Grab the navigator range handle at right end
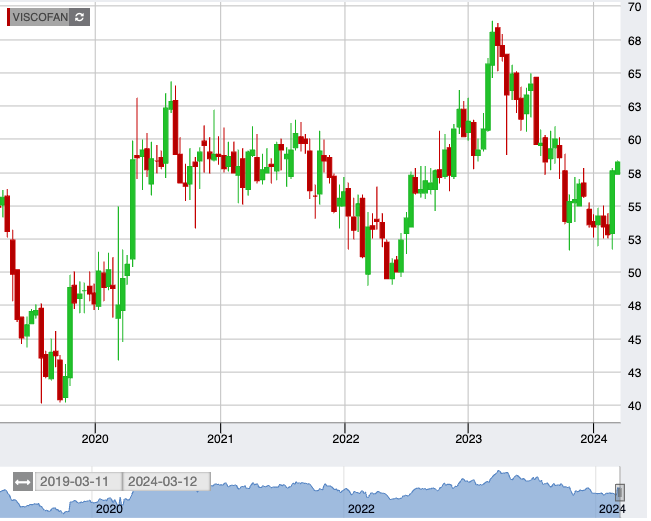Viewport: 651px width, 521px height. (620, 493)
